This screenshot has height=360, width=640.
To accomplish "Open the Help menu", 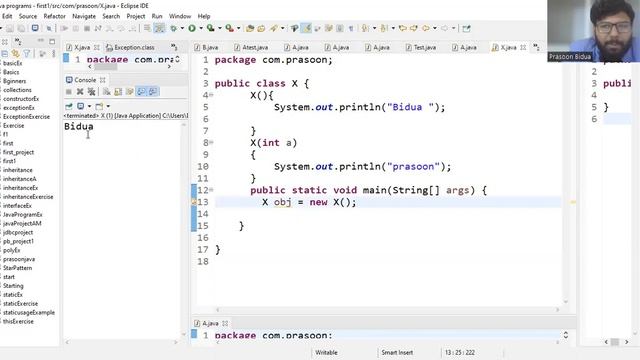I will (204, 16).
